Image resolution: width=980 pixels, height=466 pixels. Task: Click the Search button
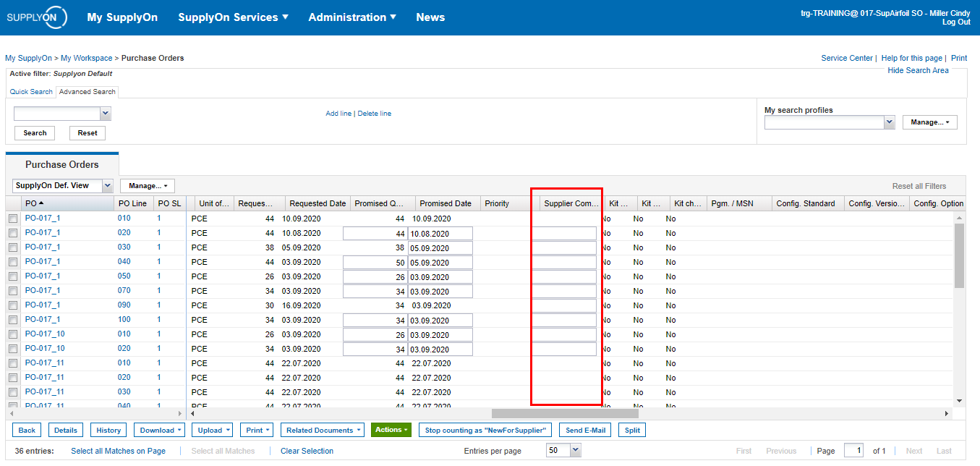click(x=35, y=133)
